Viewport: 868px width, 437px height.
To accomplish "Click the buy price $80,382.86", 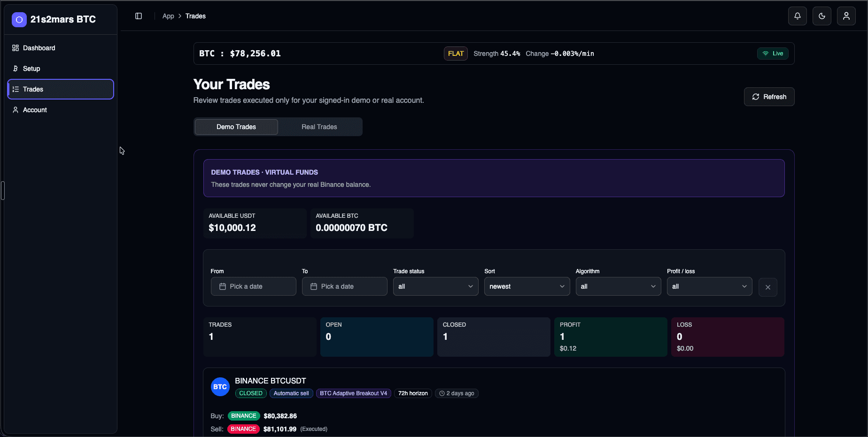I will coord(280,416).
